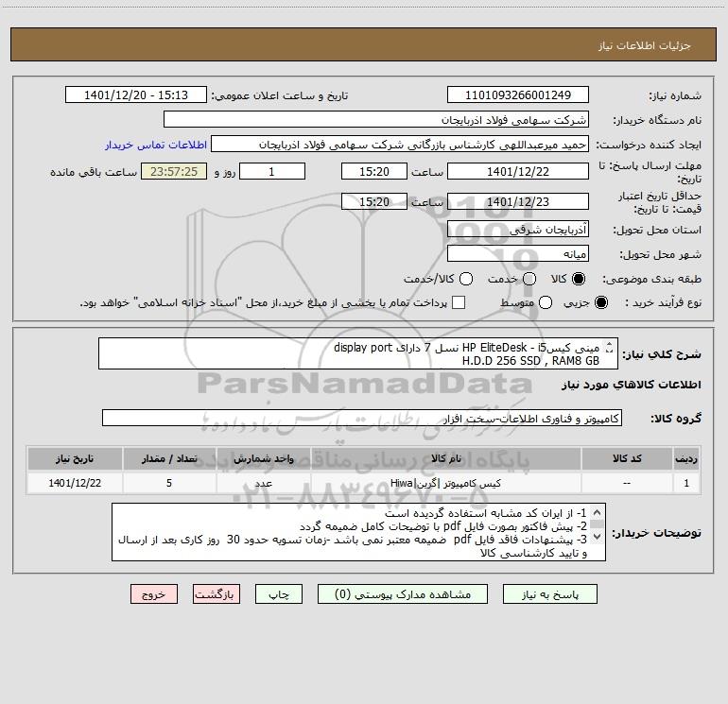Click the تعداد / مقدار column header

click(x=169, y=458)
